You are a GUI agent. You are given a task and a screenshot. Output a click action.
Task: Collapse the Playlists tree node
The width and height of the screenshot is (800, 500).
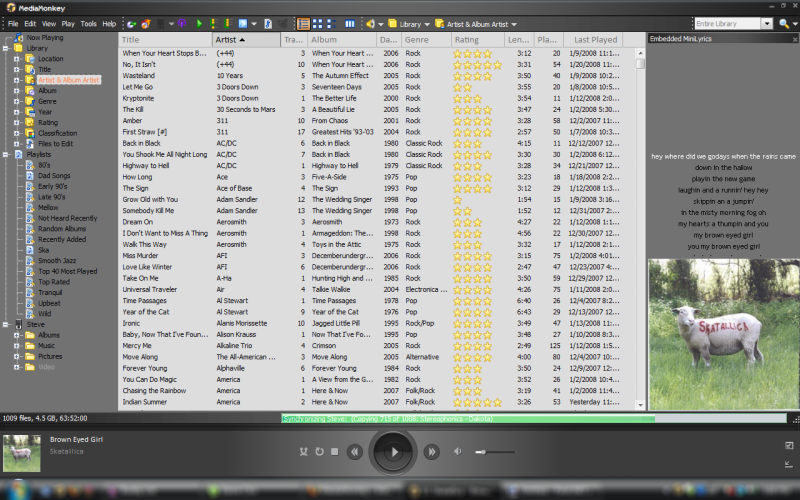click(6, 155)
